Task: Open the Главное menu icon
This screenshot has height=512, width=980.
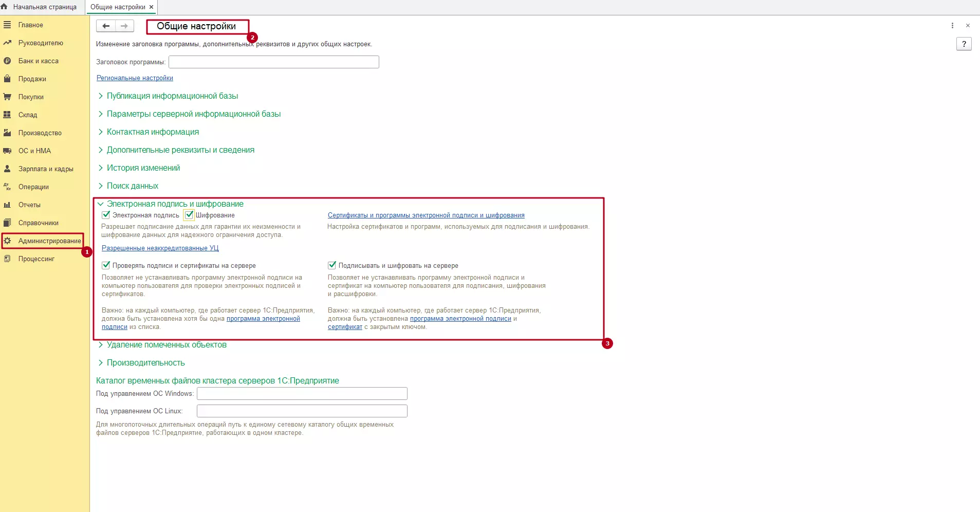Action: coord(7,25)
